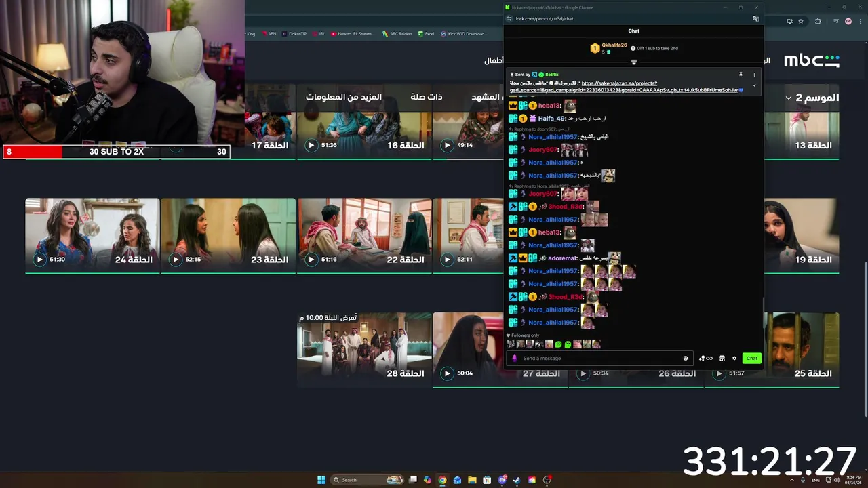Play the 52:11 episode with its play icon
868x488 pixels.
pyautogui.click(x=447, y=259)
